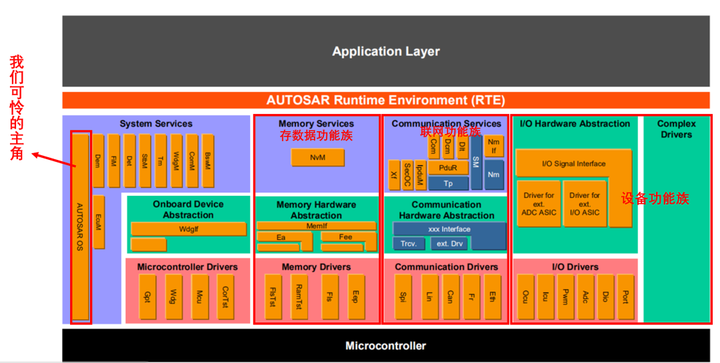Click the Communication Hardware Abstraction heading
Viewport: 720px width, 363px height.
446,210
